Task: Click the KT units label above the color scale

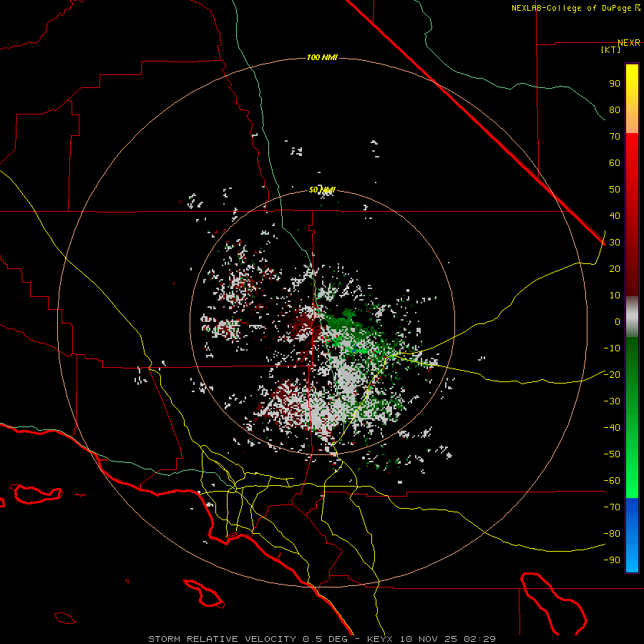Action: [x=611, y=49]
